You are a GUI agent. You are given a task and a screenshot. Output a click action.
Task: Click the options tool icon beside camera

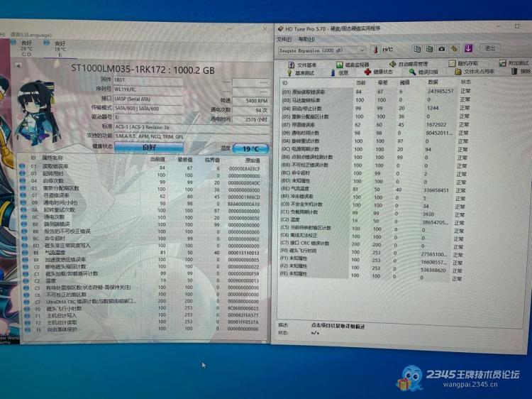(455, 49)
